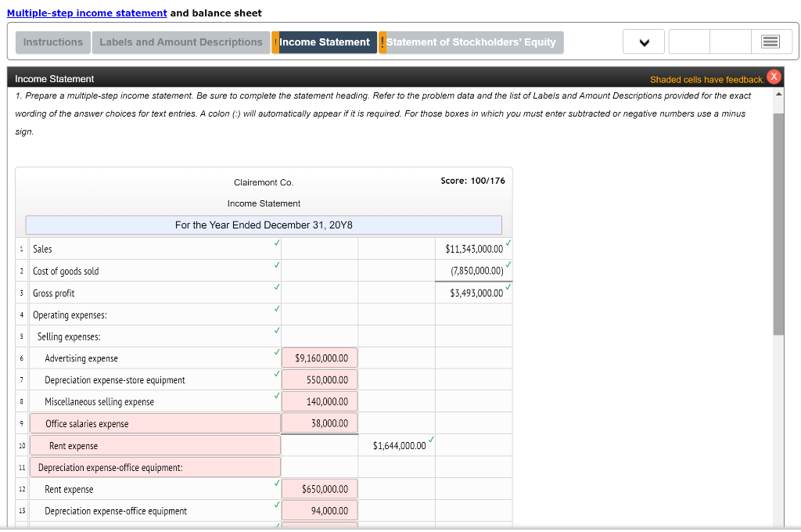Click the checkmark next to Advertising expense
Viewport: 801px width, 532px height.
(275, 353)
